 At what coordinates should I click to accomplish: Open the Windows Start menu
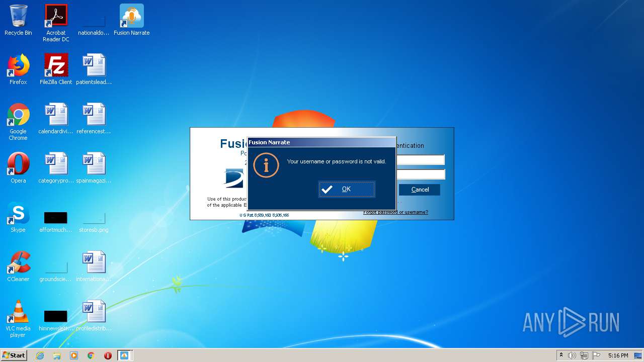pos(14,355)
